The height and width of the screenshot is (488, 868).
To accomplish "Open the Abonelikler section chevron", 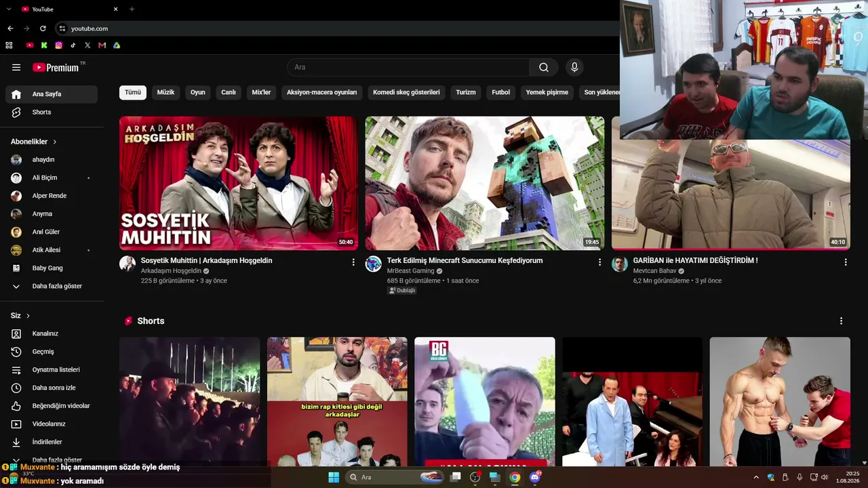I will (x=55, y=142).
